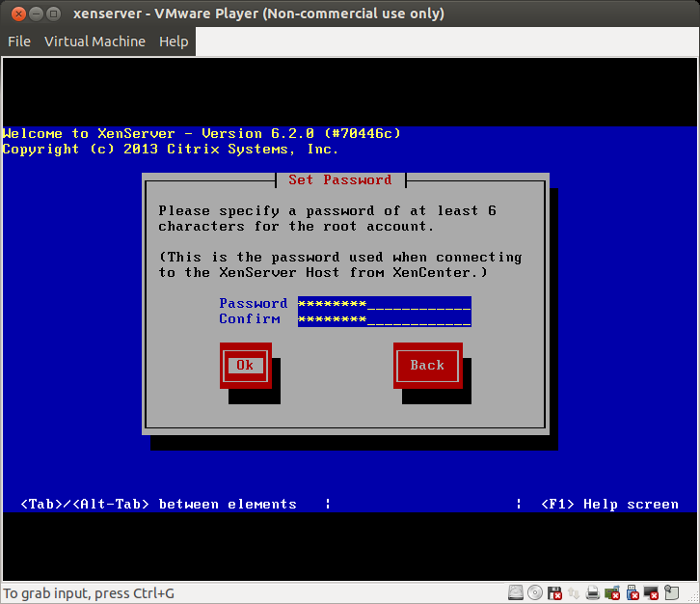Open the File menu
This screenshot has height=604, width=700.
coord(19,41)
